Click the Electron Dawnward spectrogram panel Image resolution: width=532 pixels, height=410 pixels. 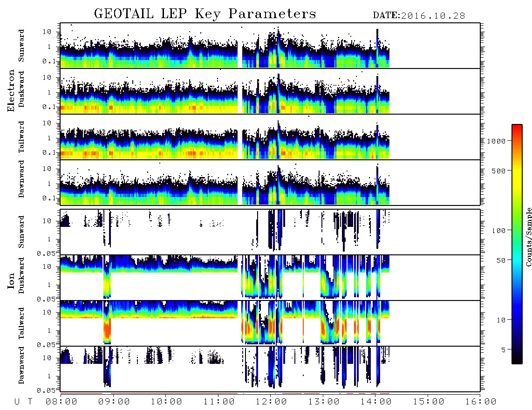pos(270,182)
